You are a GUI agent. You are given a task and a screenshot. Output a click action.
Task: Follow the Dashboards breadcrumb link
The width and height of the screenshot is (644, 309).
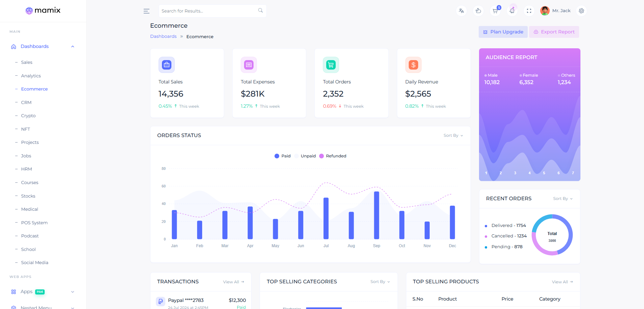coord(163,36)
